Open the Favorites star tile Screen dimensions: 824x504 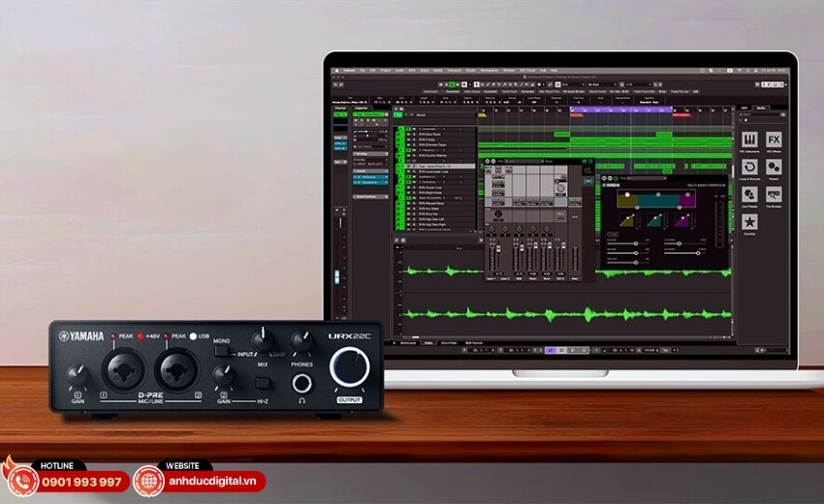point(749,222)
